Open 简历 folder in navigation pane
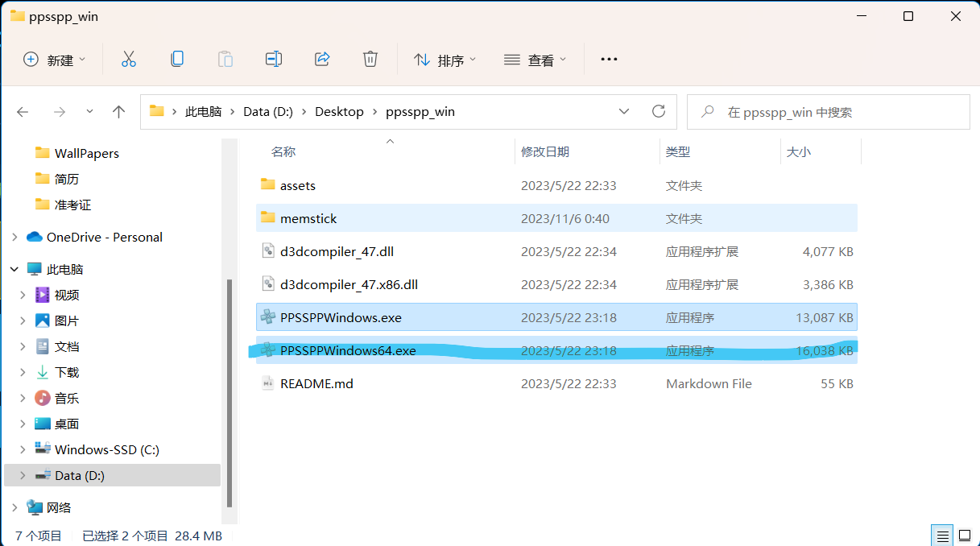 coord(67,179)
